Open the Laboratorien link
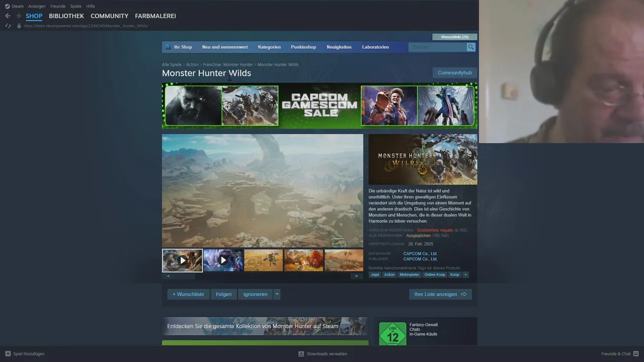Viewport: 644px width, 362px height. tap(375, 47)
